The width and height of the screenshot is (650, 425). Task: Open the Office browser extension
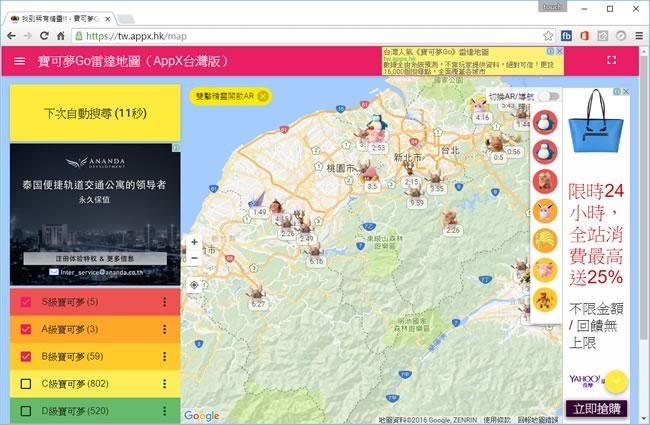(x=585, y=36)
